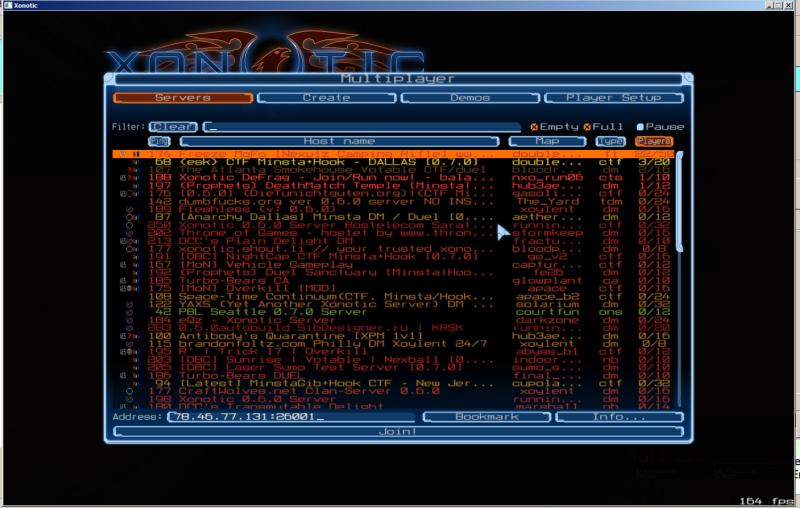Select [Anarchy Dallas] Minsta DM / Duel server
This screenshot has width=800, height=508.
(393, 217)
